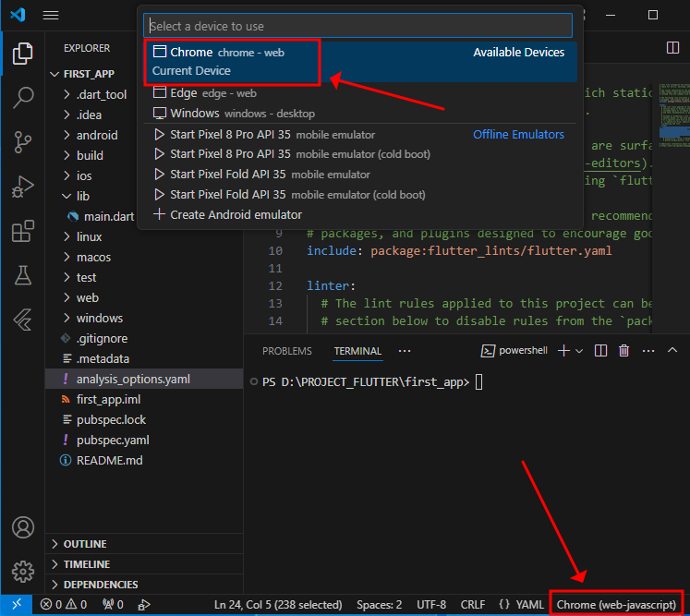Click the CRLF end of line indicator
This screenshot has width=690, height=616.
click(x=473, y=605)
